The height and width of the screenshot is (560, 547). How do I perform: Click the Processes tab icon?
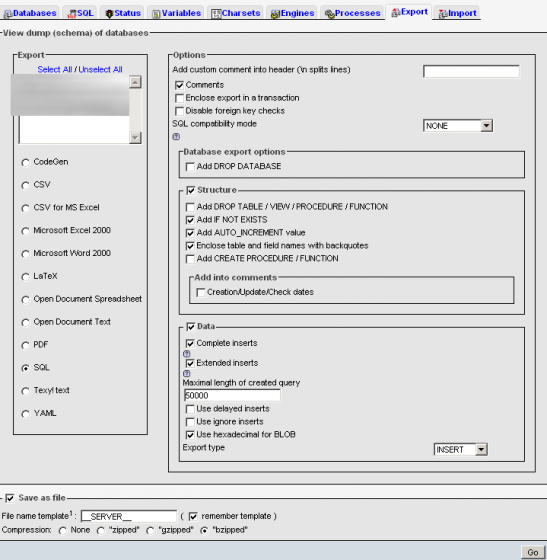click(x=329, y=14)
